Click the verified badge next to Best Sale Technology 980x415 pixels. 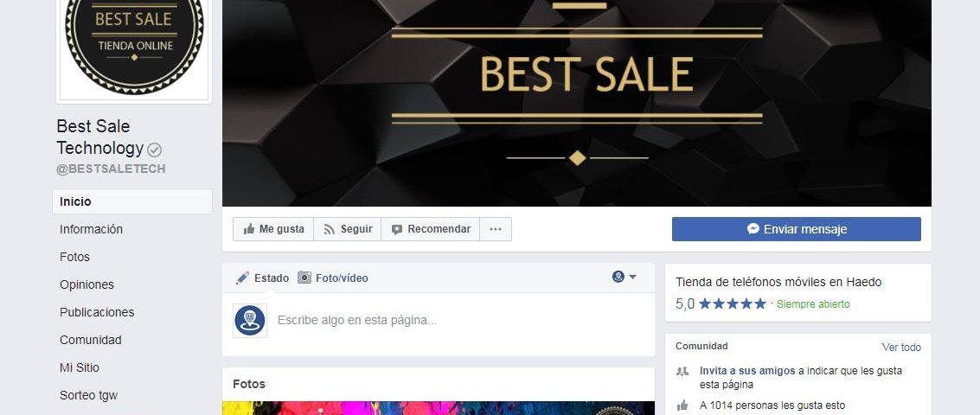point(154,150)
